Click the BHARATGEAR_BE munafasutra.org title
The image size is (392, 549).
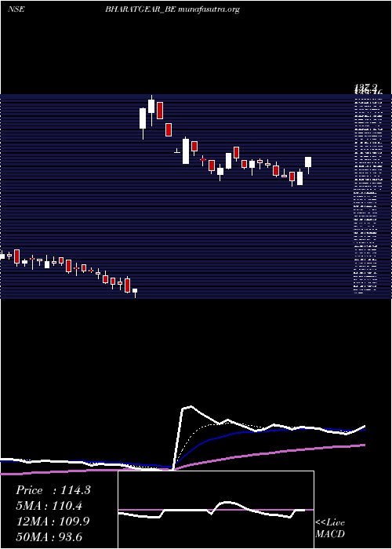[172, 9]
